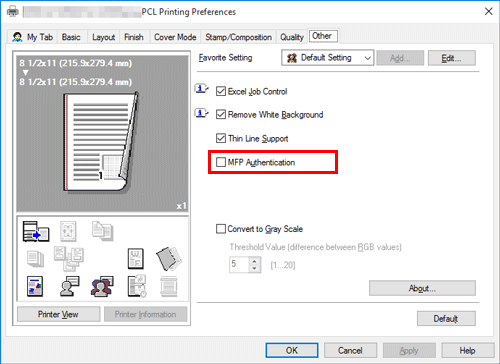The image size is (500, 364).
Task: Open the Quality tab
Action: click(292, 37)
